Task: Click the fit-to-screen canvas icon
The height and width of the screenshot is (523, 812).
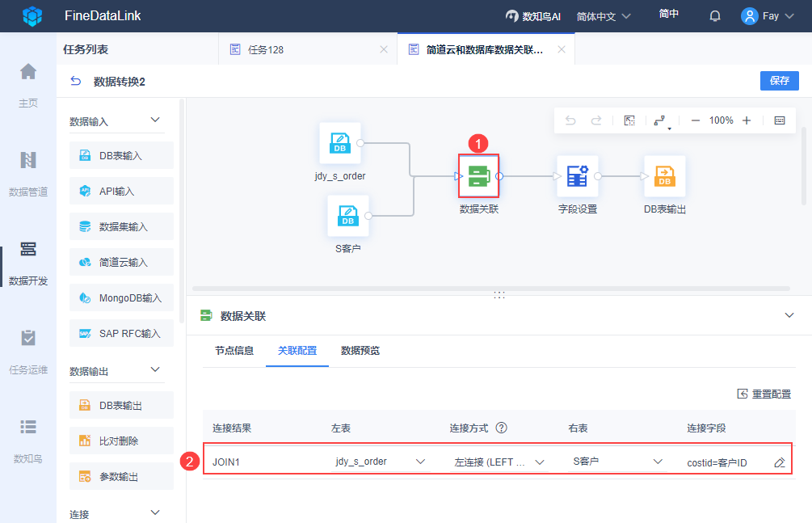Action: [x=629, y=120]
